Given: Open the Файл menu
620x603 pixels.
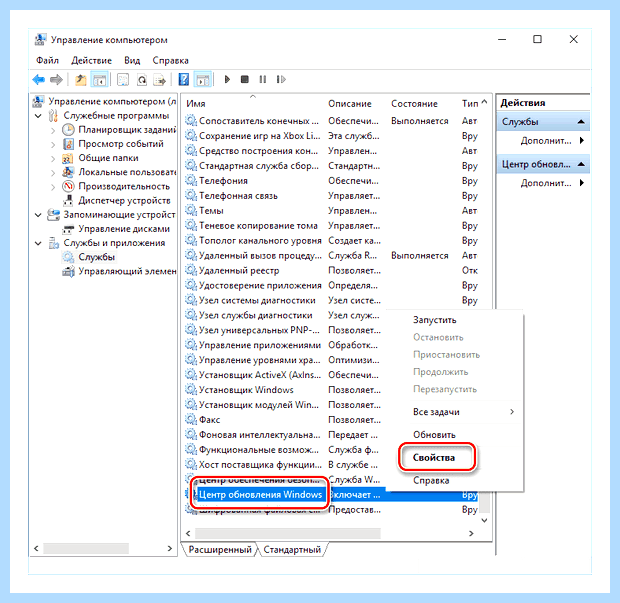Looking at the screenshot, I should click(x=47, y=60).
